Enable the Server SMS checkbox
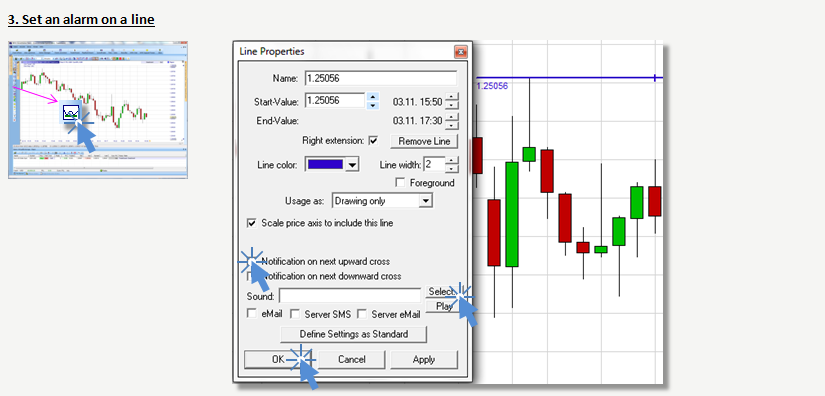Viewport: 825px width, 396px height. (x=295, y=314)
